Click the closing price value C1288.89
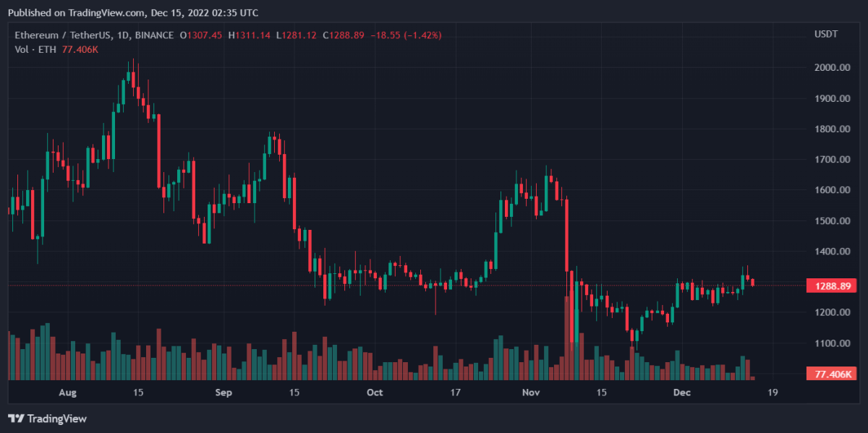Screen dimensions: 868x433 point(346,35)
